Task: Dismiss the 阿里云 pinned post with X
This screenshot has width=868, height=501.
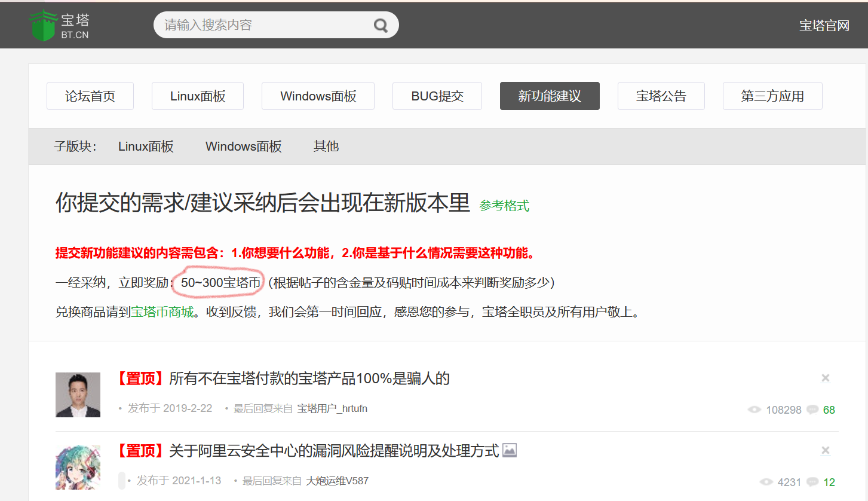Action: [x=826, y=450]
